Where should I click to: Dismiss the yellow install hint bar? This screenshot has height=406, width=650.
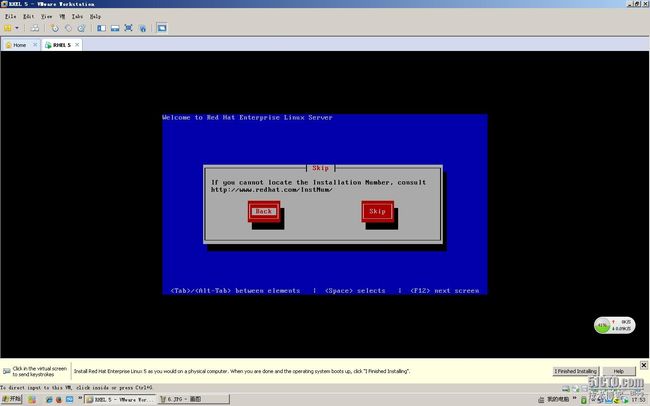[644, 365]
